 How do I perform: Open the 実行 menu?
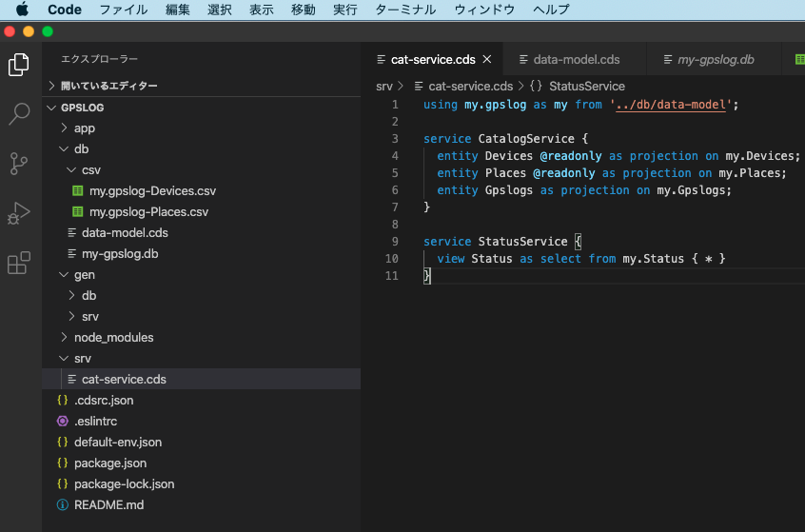[x=345, y=10]
